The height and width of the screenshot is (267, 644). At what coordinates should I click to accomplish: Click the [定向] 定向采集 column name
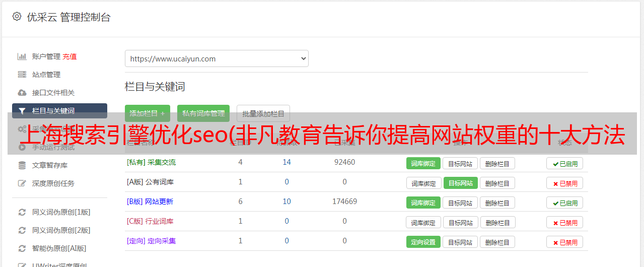pyautogui.click(x=151, y=241)
